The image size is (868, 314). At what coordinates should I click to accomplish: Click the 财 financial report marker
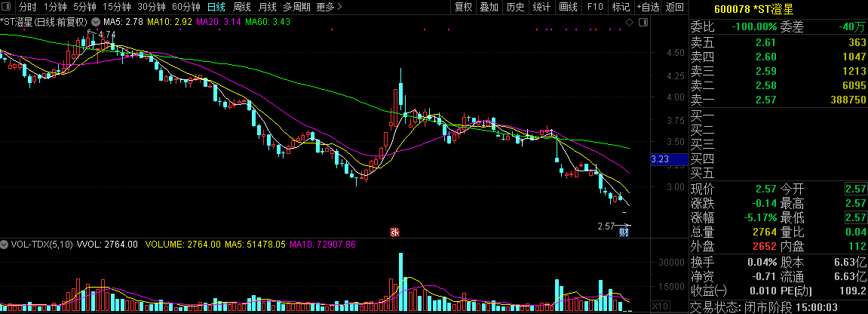pyautogui.click(x=624, y=232)
